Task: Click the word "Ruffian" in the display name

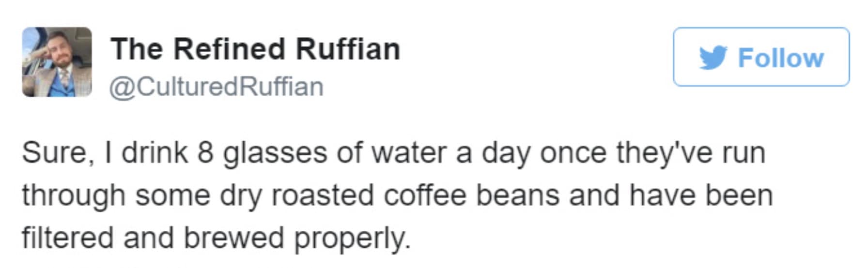Action: [x=348, y=49]
